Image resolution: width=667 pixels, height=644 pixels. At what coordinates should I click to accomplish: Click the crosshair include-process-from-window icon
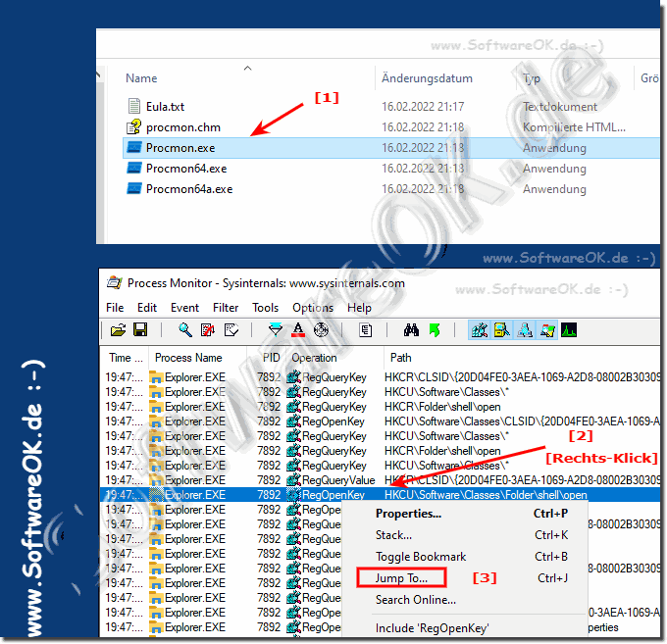click(321, 330)
